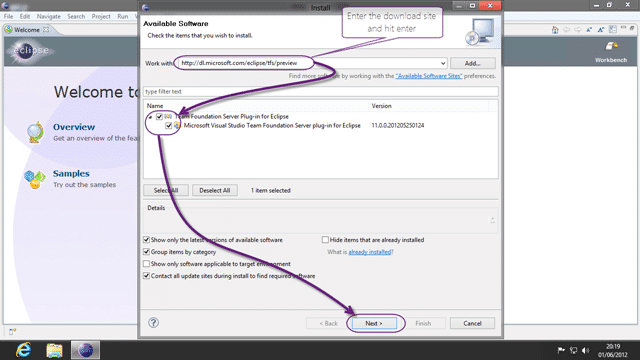
Task: Click the Navigate forward arrow in Welcome toolbar
Action: (x=578, y=30)
